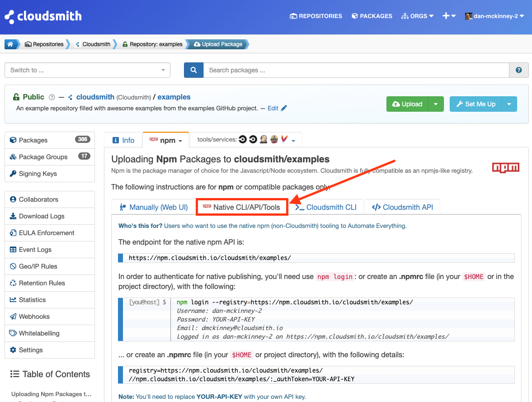This screenshot has height=402, width=532.
Task: Open Signing Keys in sidebar
Action: 50,174
